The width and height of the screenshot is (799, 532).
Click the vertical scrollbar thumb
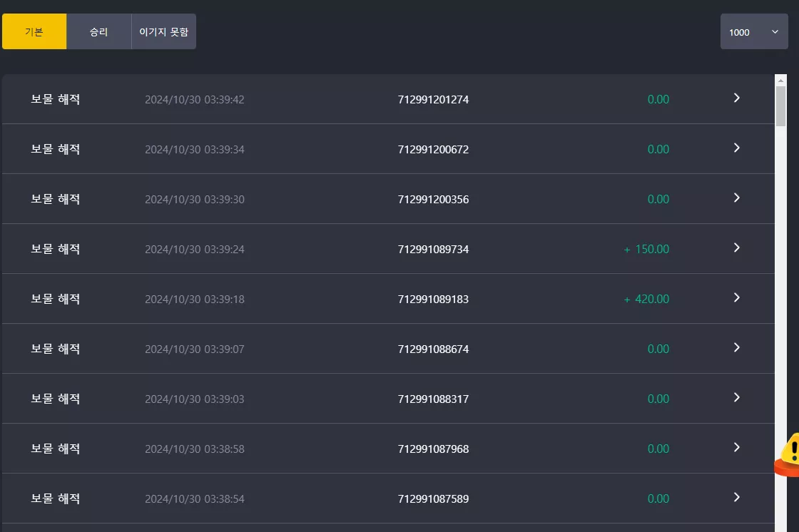tap(780, 106)
